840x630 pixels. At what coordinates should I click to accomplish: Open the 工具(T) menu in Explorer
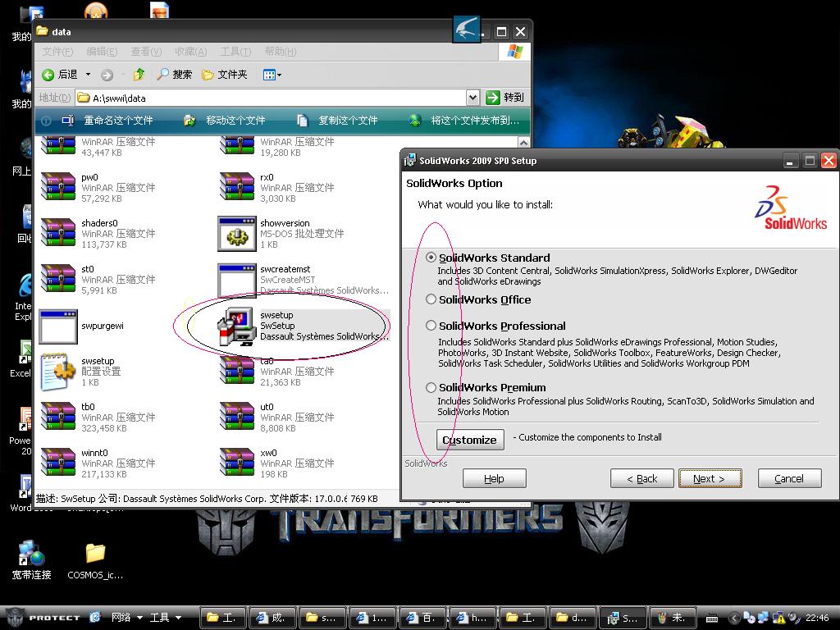(235, 52)
